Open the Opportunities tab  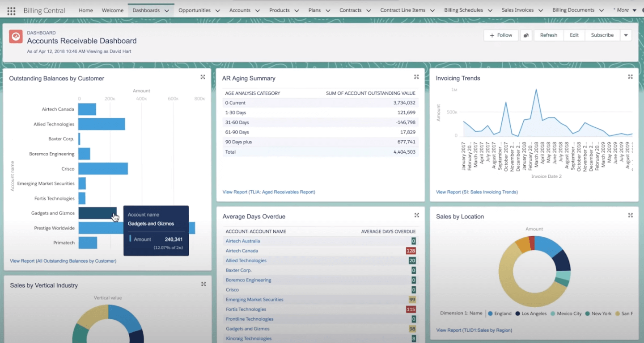(195, 10)
